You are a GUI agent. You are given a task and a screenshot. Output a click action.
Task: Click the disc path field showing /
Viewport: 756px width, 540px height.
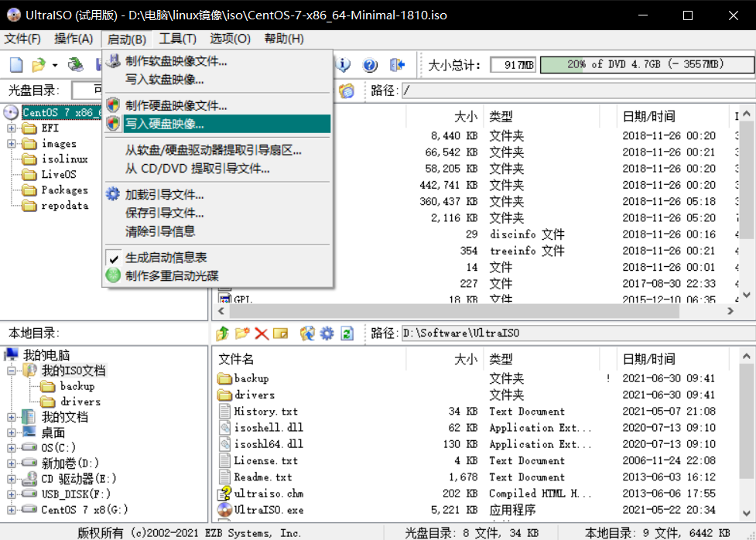pos(577,91)
